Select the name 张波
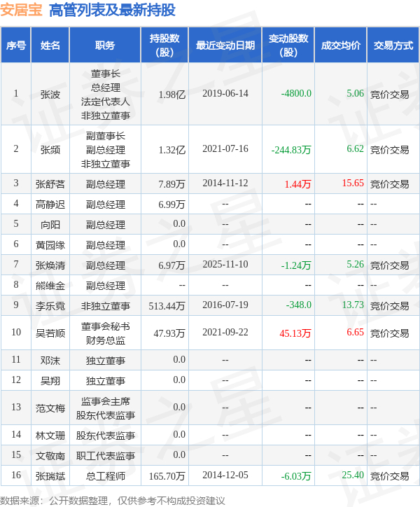Screen dimensions: 420x507 pyautogui.click(x=50, y=95)
